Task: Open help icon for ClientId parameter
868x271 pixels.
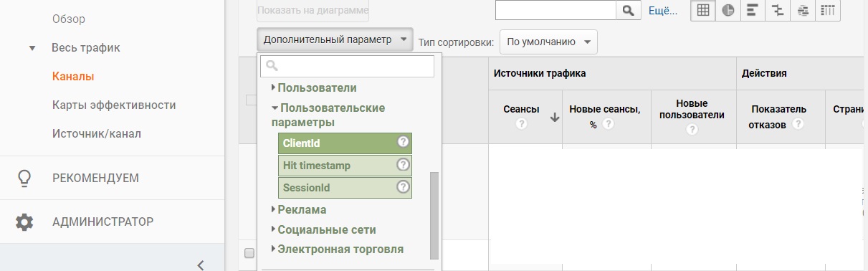Action: tap(404, 143)
